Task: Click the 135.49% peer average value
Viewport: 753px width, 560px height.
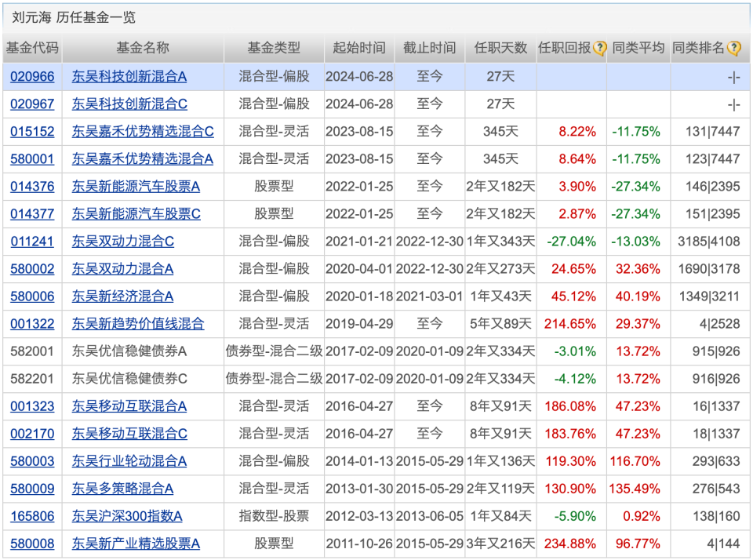Action: (635, 489)
